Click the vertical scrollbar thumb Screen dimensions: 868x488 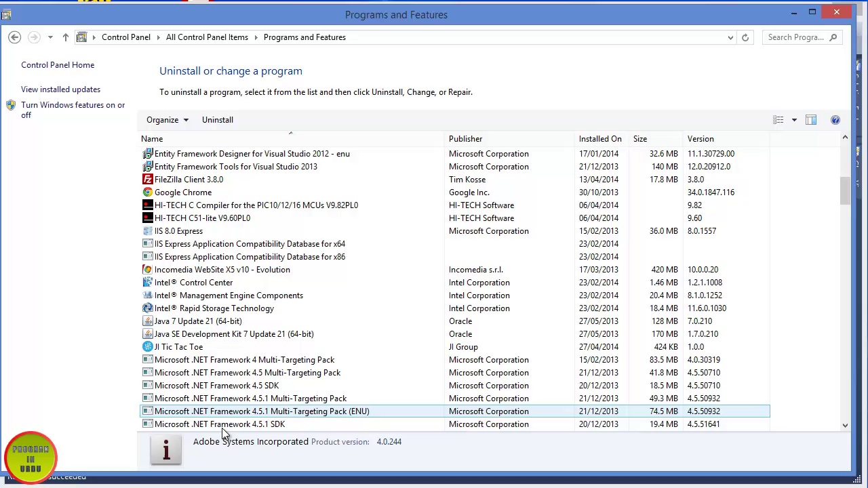[x=845, y=190]
